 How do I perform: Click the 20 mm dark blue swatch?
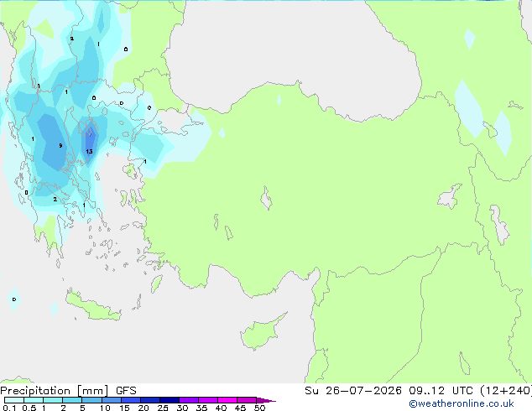coord(149,400)
